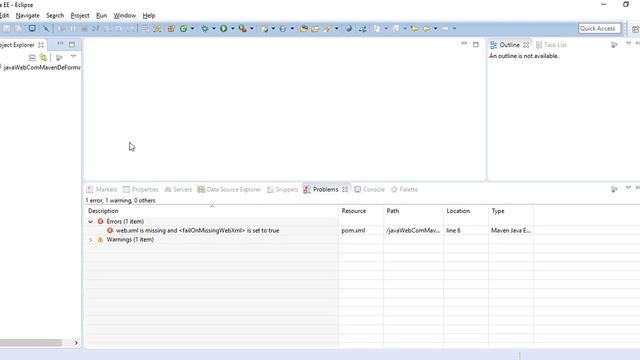Click the filter icon in the Problems toolbar
Viewport: 640px width, 360px height.
614,189
